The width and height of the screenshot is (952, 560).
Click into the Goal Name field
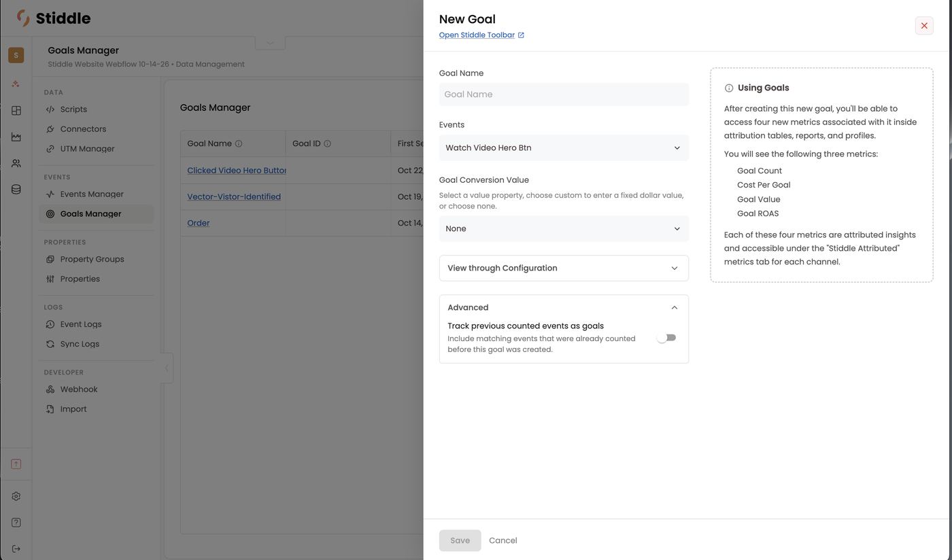(x=564, y=94)
